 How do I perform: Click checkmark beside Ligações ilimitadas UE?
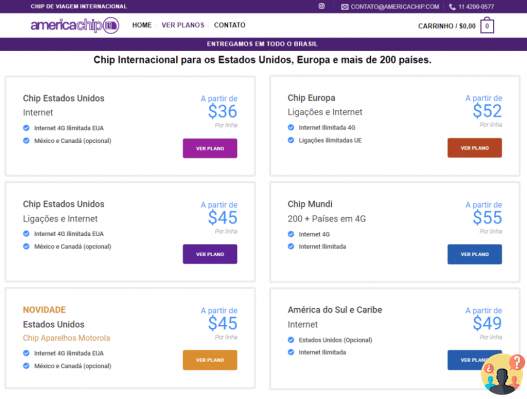(x=291, y=140)
